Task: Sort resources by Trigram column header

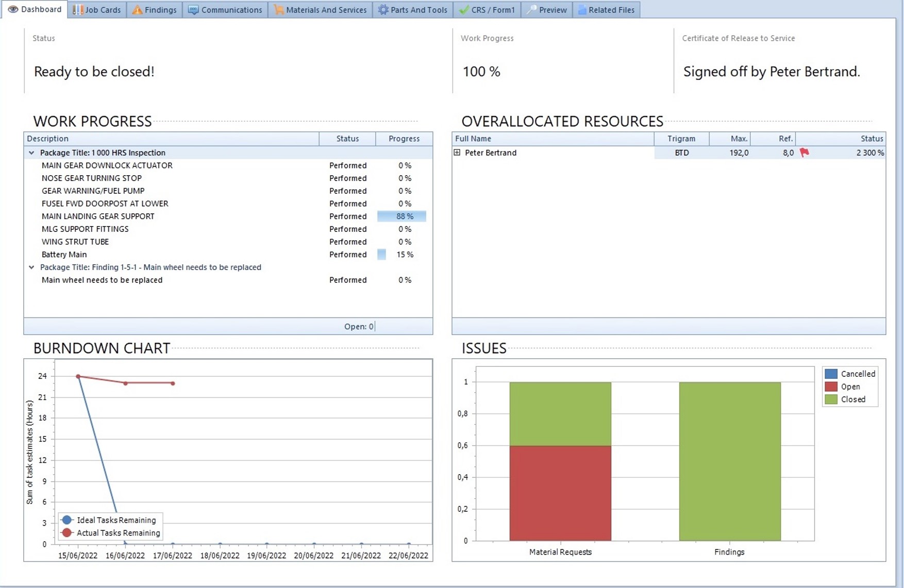Action: [x=681, y=139]
